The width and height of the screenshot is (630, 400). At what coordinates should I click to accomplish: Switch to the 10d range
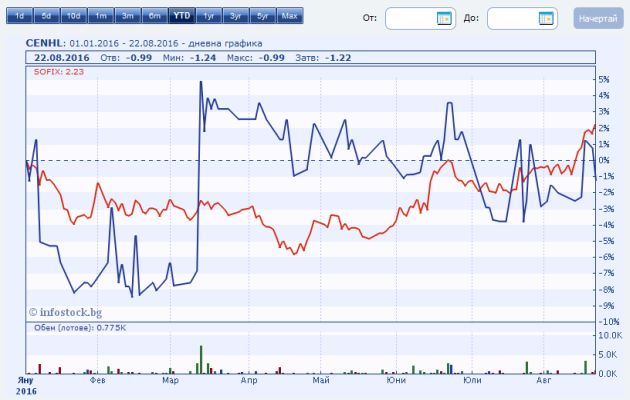coord(74,16)
